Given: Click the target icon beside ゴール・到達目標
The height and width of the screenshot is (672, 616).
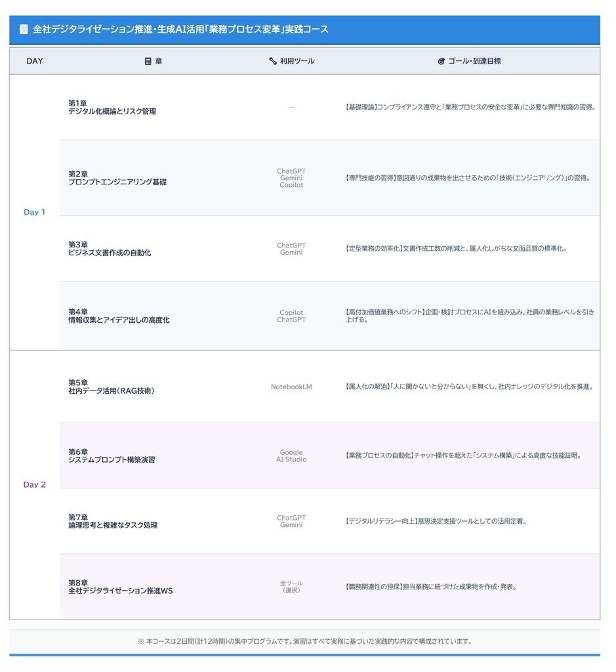Looking at the screenshot, I should (441, 61).
